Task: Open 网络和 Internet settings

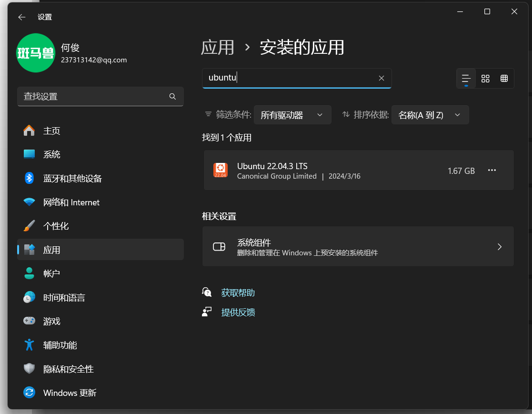Action: (100, 202)
